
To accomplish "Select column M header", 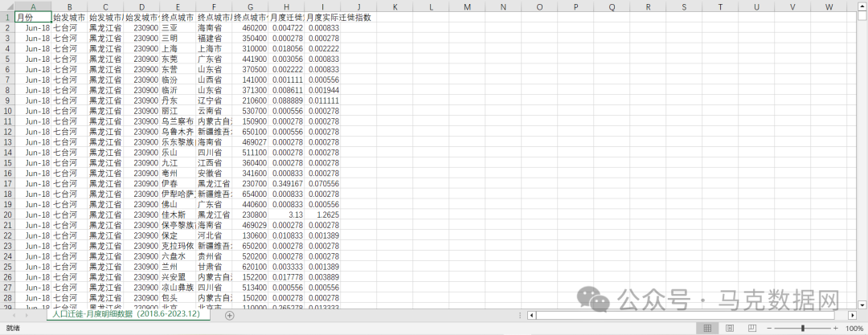I will pyautogui.click(x=467, y=6).
